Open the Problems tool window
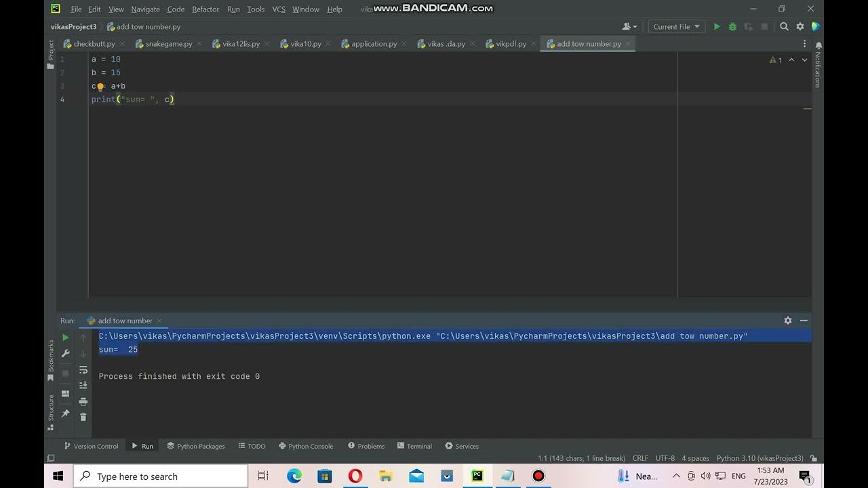 pyautogui.click(x=366, y=446)
